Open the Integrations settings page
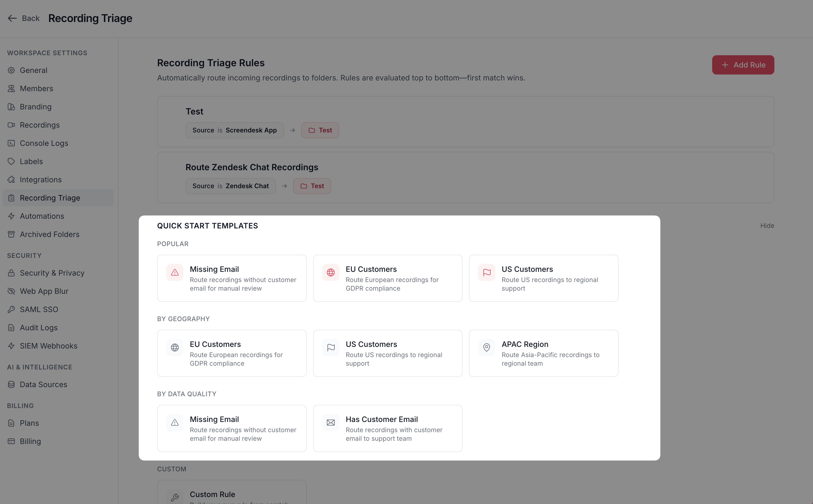 click(x=41, y=180)
